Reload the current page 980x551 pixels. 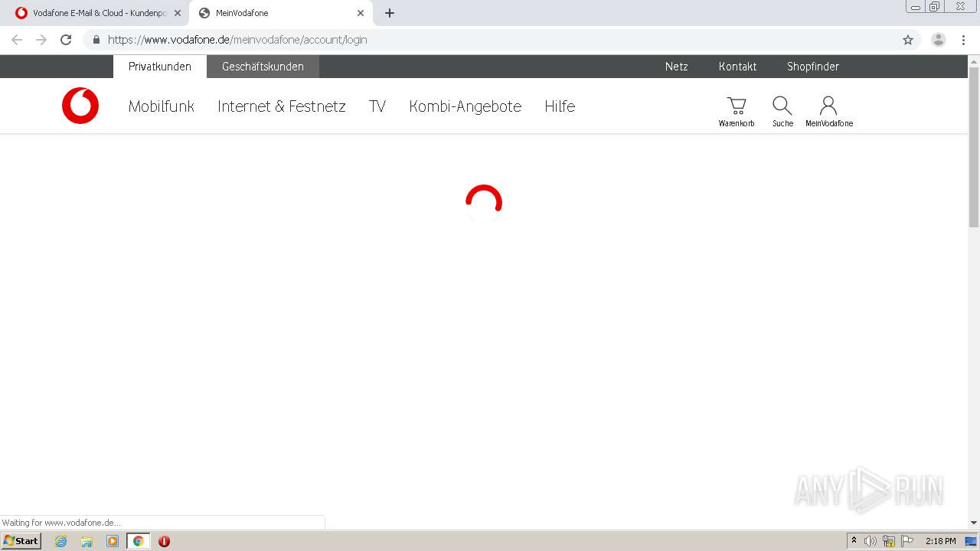[x=66, y=40]
